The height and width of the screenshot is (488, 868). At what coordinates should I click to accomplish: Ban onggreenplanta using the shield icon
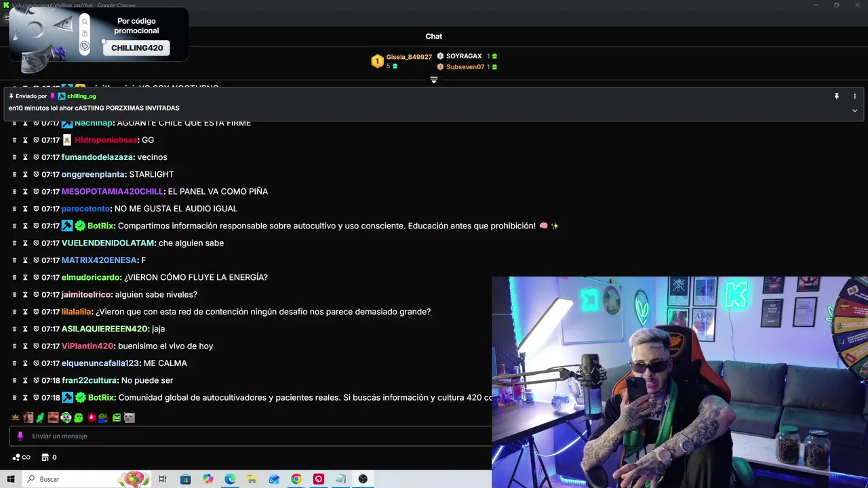(36, 174)
